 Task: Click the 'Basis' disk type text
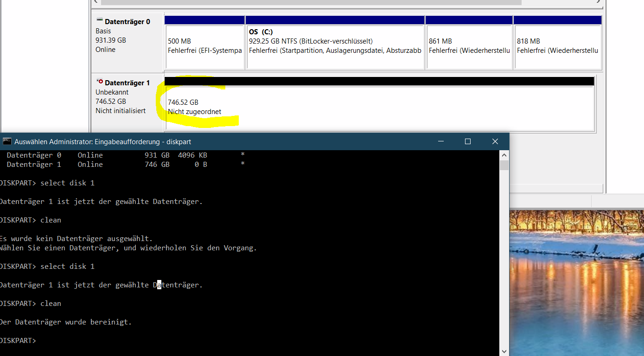click(x=103, y=31)
